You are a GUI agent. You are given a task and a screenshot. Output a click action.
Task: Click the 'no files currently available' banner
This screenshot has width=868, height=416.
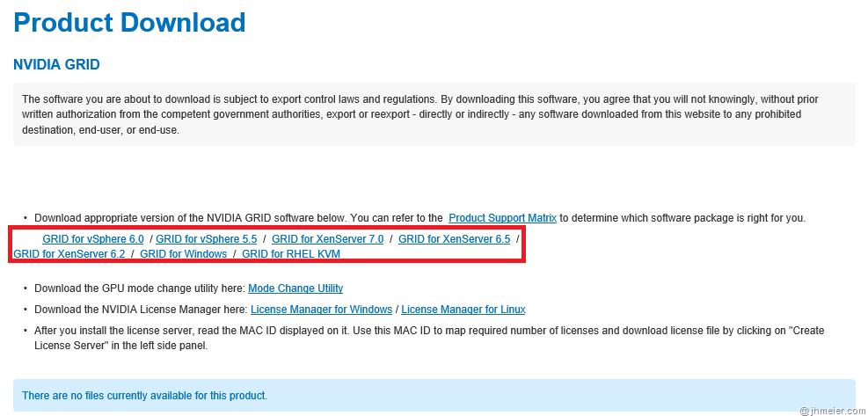click(x=434, y=396)
